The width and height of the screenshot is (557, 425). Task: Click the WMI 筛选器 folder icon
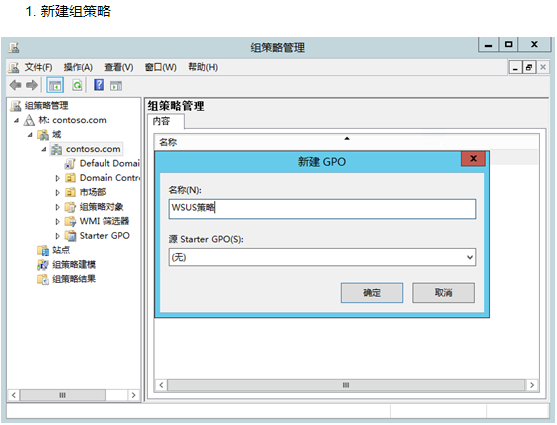point(70,221)
